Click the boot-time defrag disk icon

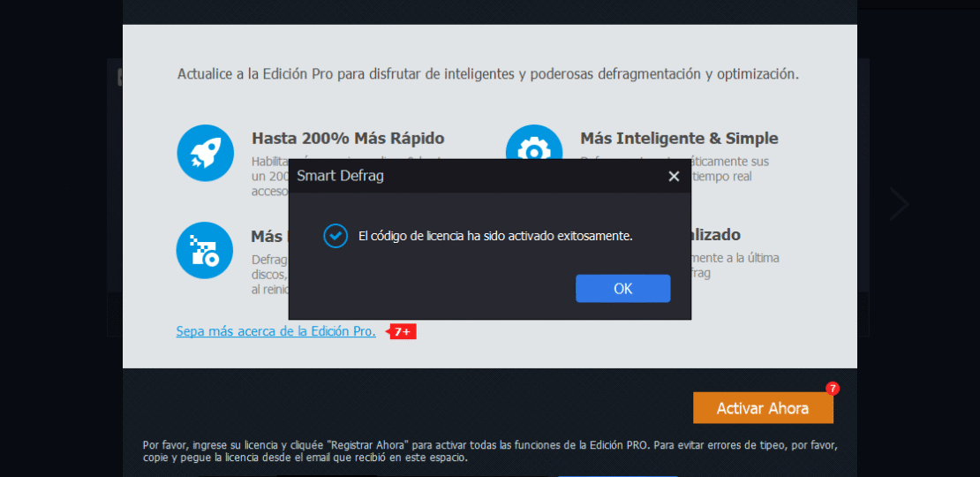[205, 250]
